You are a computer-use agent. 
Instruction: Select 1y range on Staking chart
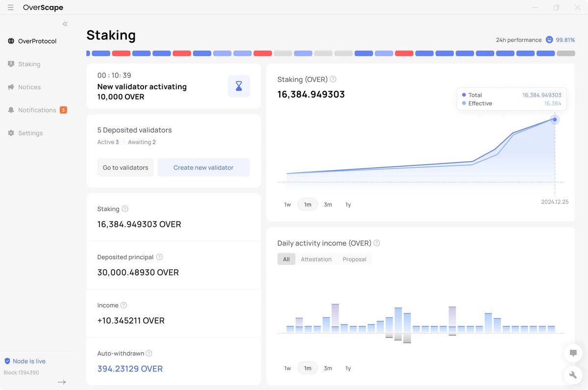[x=348, y=205]
